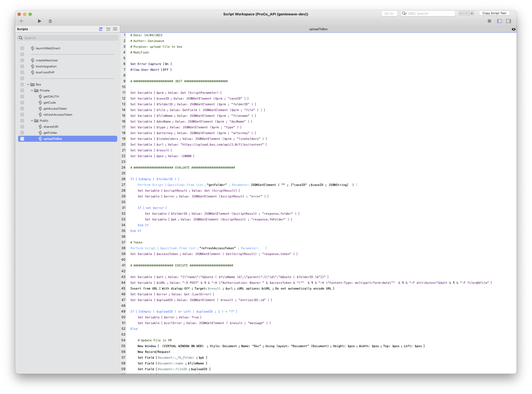Check the box next to launchWebDirect

(22, 48)
